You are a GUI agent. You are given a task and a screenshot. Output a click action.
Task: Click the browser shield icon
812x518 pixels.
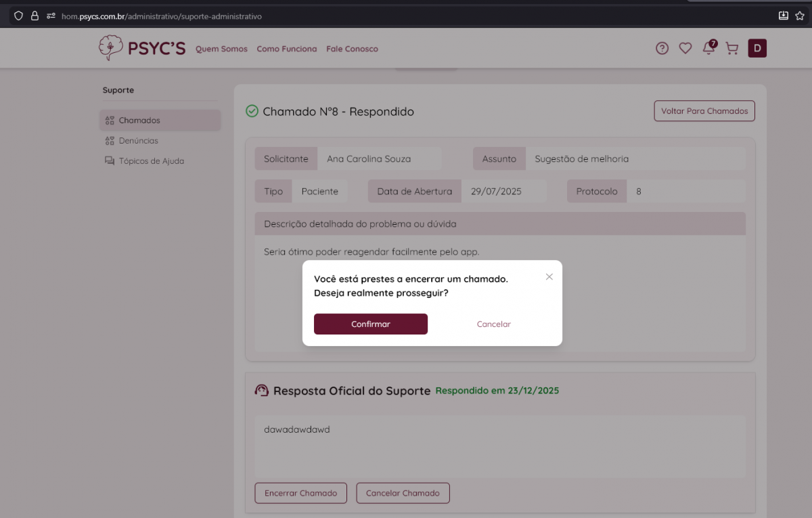click(x=18, y=16)
